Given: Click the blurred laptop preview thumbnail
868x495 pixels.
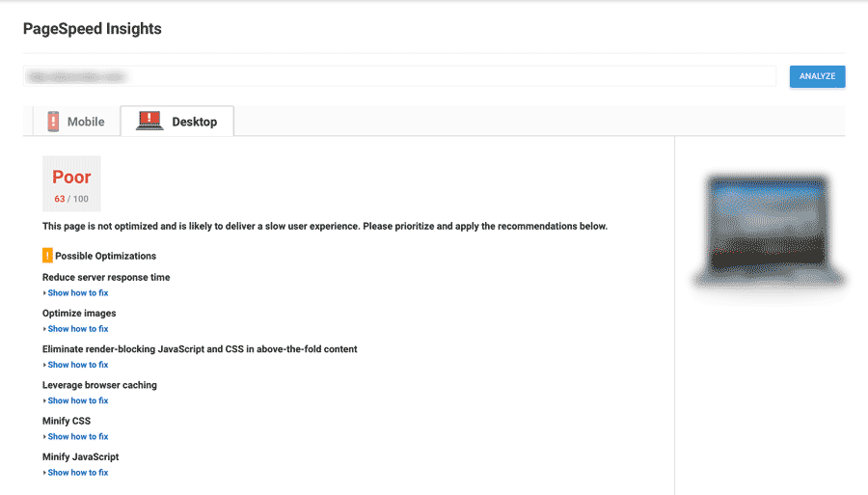Looking at the screenshot, I should (769, 231).
